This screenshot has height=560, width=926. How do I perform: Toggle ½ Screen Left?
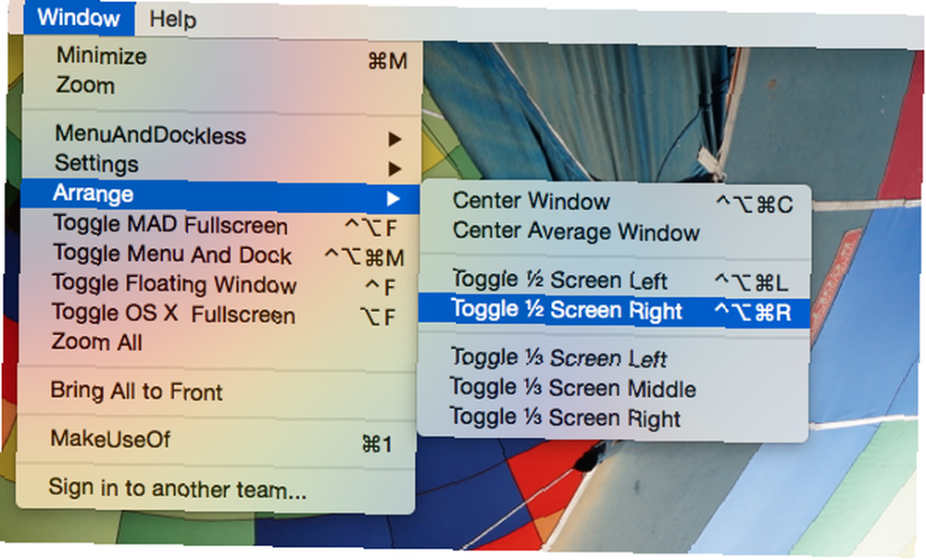(614, 280)
